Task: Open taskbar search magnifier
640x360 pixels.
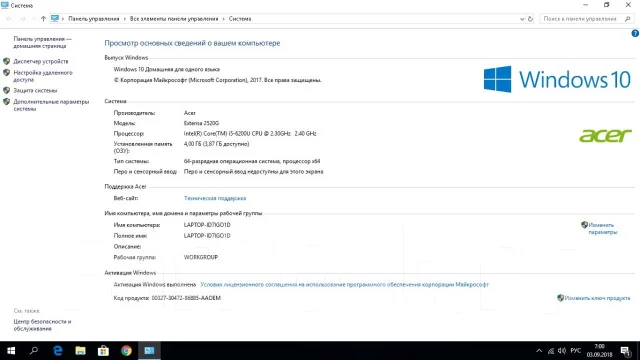Action: pyautogui.click(x=34, y=351)
